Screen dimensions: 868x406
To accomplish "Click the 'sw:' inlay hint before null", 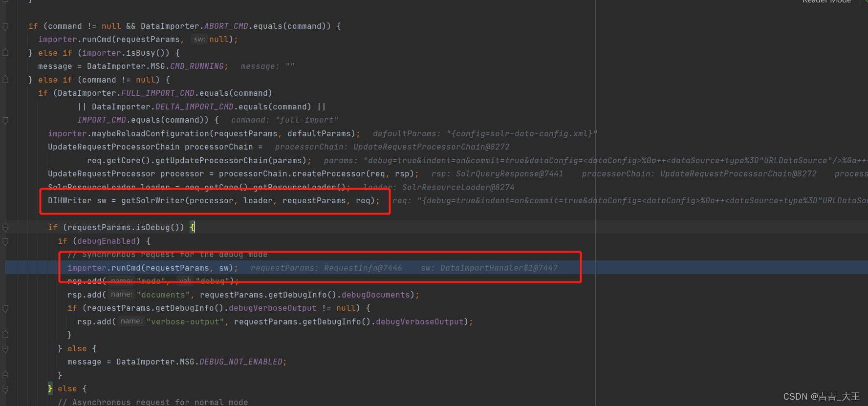I will tap(199, 39).
